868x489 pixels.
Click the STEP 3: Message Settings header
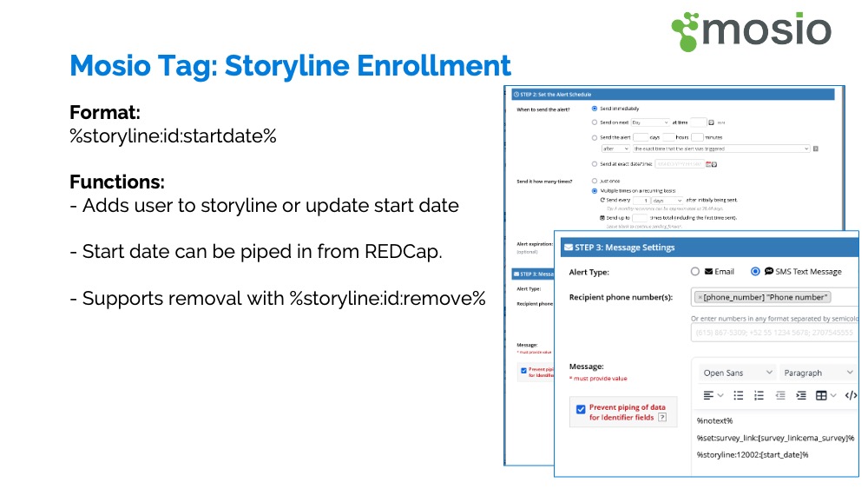tap(710, 248)
